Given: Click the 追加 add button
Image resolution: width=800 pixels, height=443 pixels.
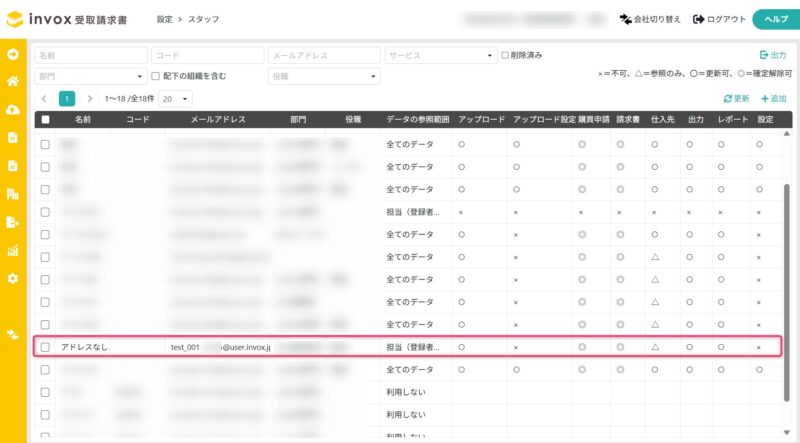Looking at the screenshot, I should [773, 99].
